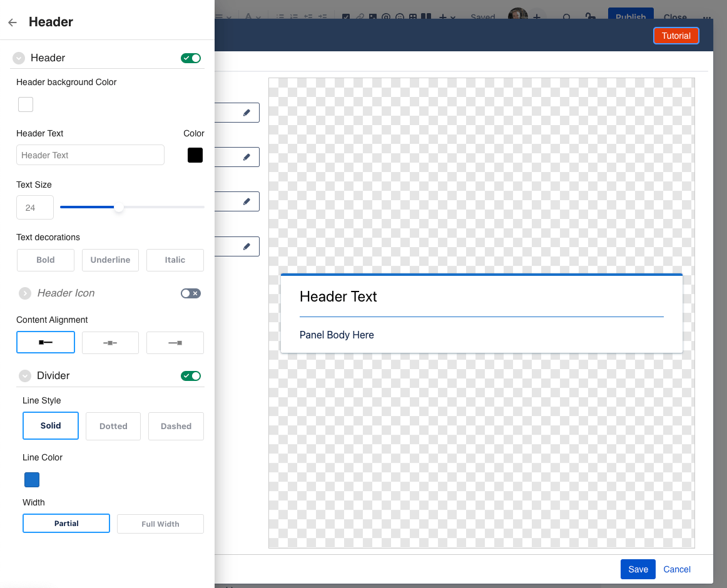Insert a mention with the @ toolbar icon
727x588 pixels.
385,16
